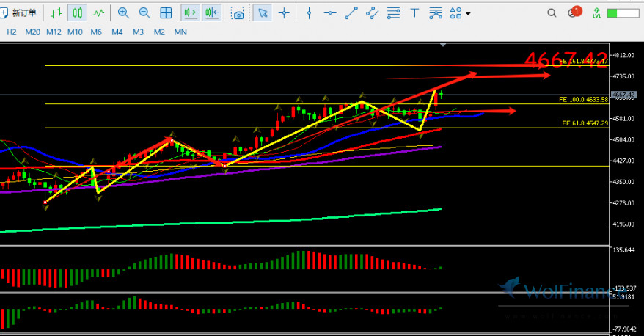
Task: Zoom in on the chart
Action: click(x=123, y=13)
